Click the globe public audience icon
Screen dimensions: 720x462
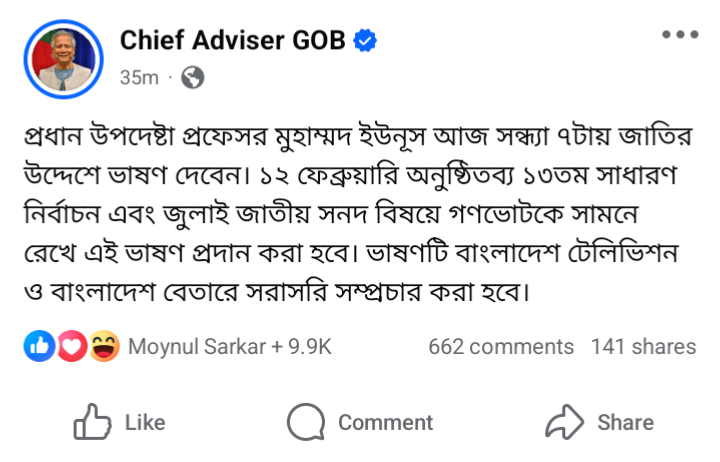coord(193,77)
